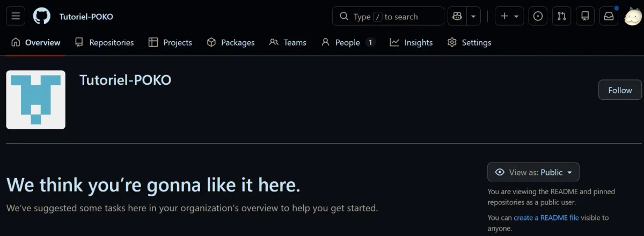Open the People tab

point(347,42)
